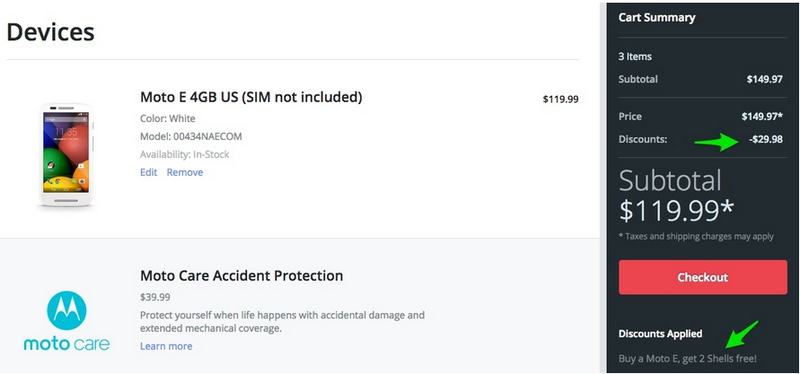Edit the Moto E device
The image size is (800, 374).
click(148, 172)
